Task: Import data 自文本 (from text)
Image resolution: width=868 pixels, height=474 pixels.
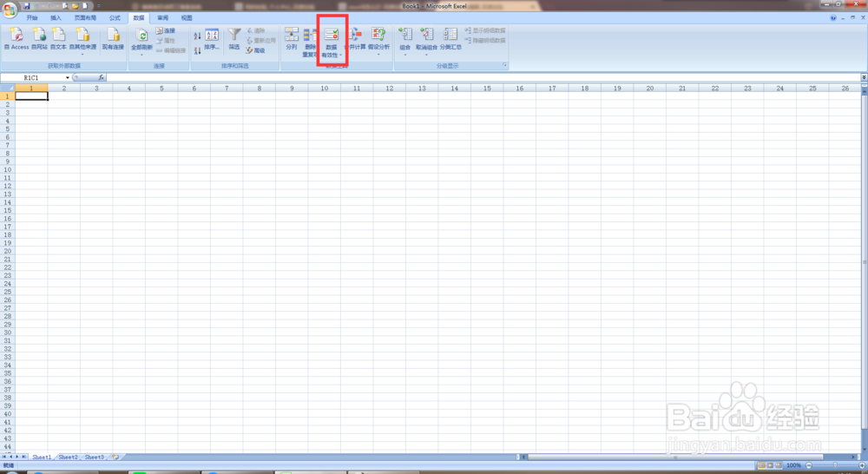Action: 58,38
